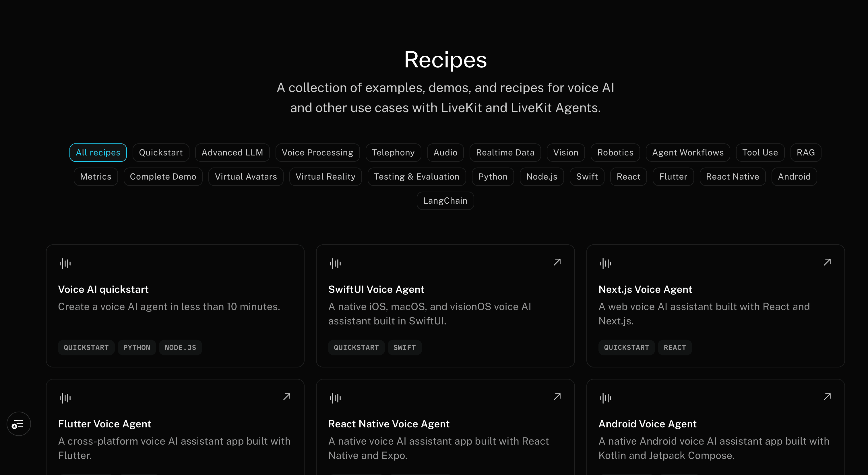Filter recipes by Swift
The image size is (868, 475).
587,177
